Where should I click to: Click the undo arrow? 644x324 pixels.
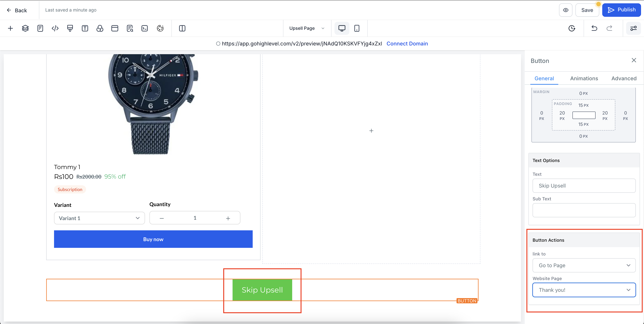[594, 28]
